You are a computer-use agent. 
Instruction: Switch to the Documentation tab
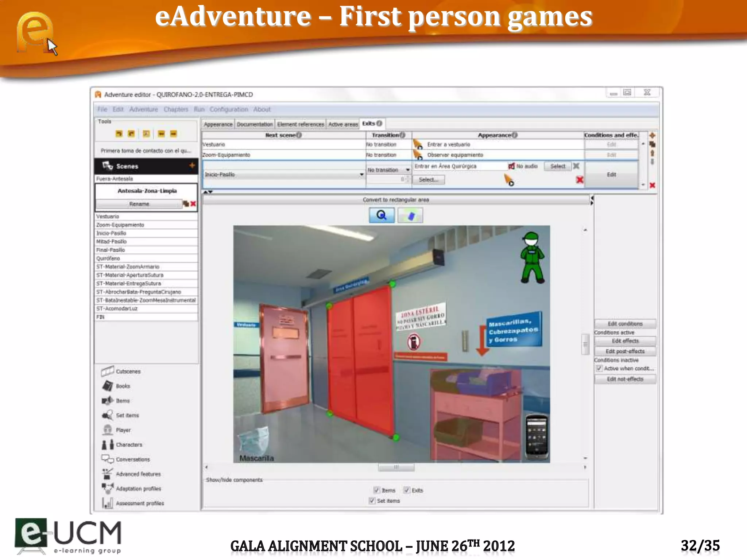(x=255, y=124)
